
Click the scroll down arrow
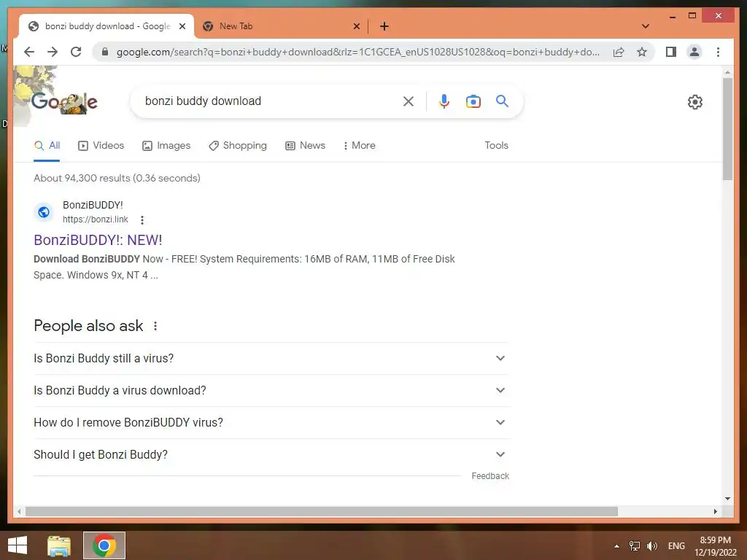tap(727, 499)
